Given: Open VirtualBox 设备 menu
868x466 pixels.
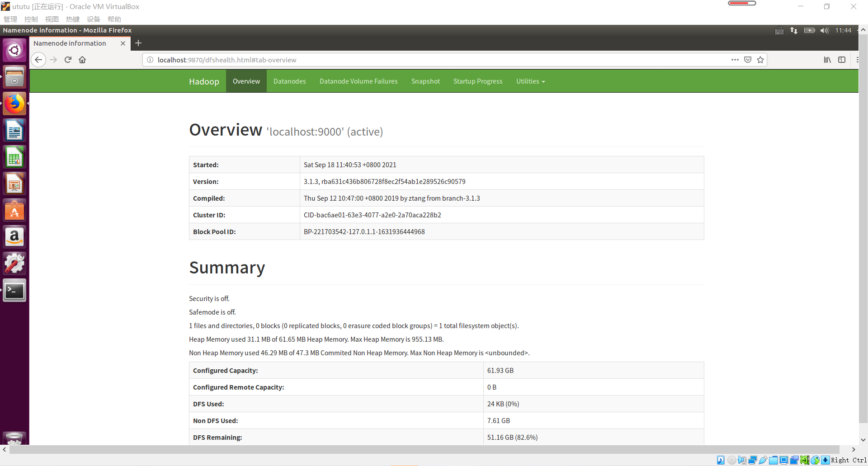Looking at the screenshot, I should coord(94,19).
